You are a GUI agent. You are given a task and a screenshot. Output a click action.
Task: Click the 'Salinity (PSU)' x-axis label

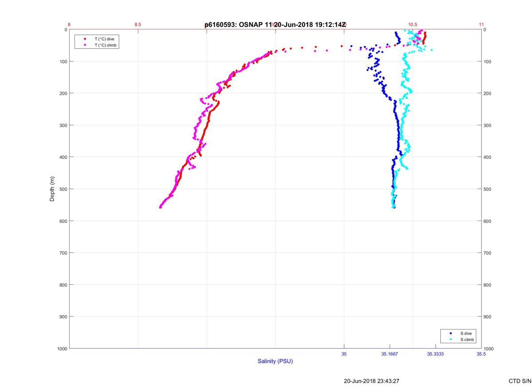pyautogui.click(x=275, y=361)
